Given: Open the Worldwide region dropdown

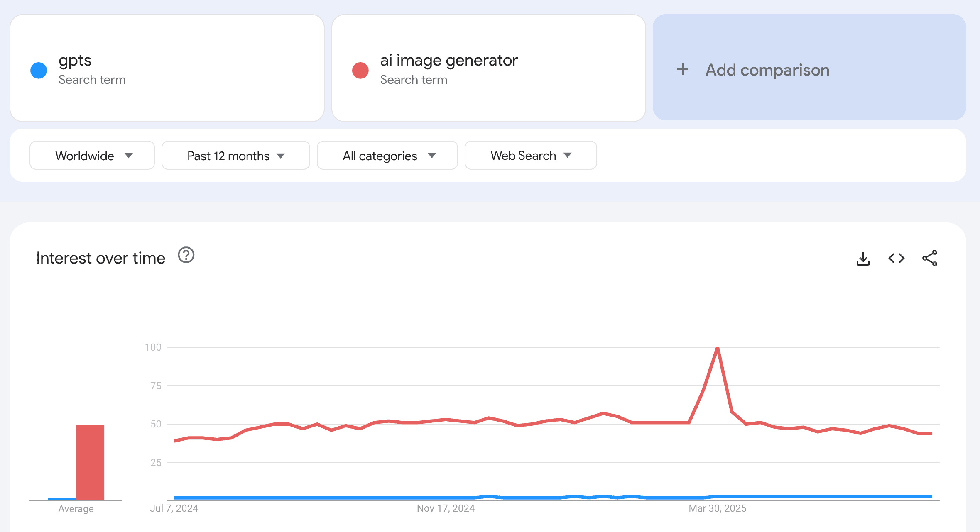Looking at the screenshot, I should (x=92, y=155).
